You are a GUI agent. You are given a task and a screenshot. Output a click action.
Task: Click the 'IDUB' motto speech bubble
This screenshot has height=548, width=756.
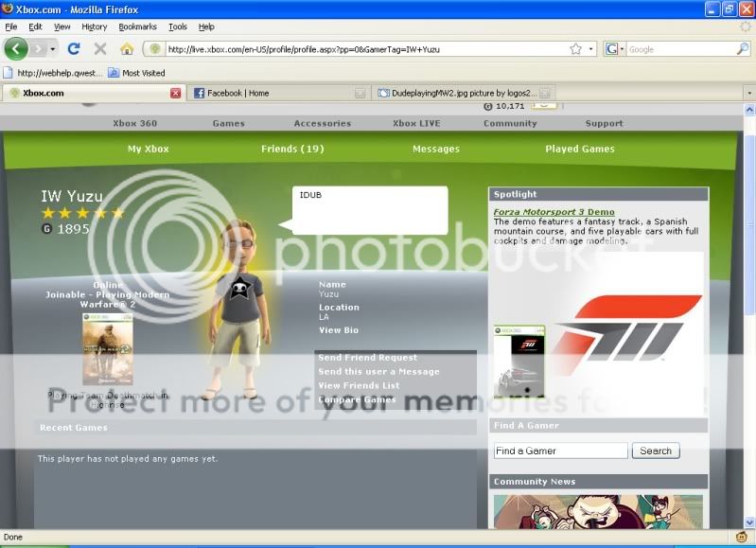pyautogui.click(x=370, y=210)
